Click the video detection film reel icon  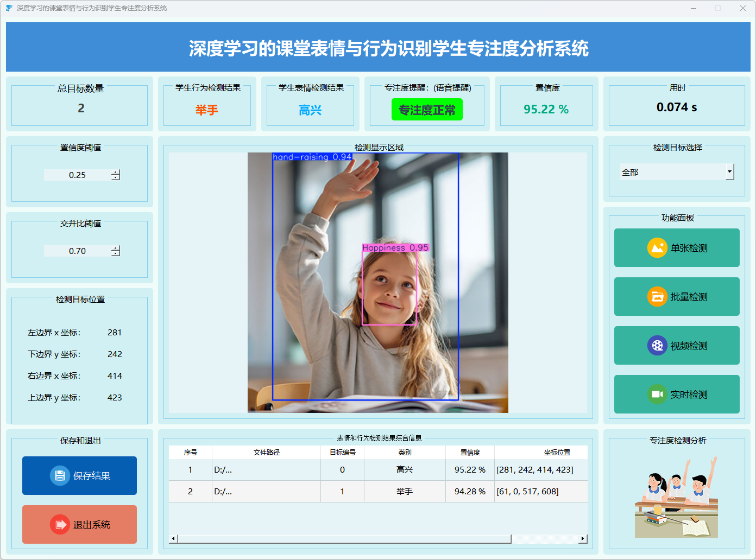tap(657, 346)
